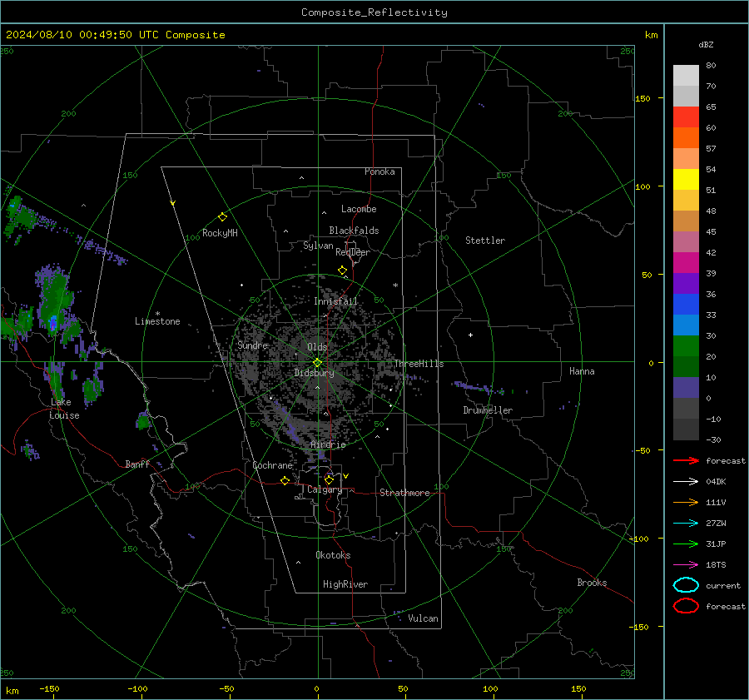
Task: Click the 04DK legend label text
Action: click(716, 481)
